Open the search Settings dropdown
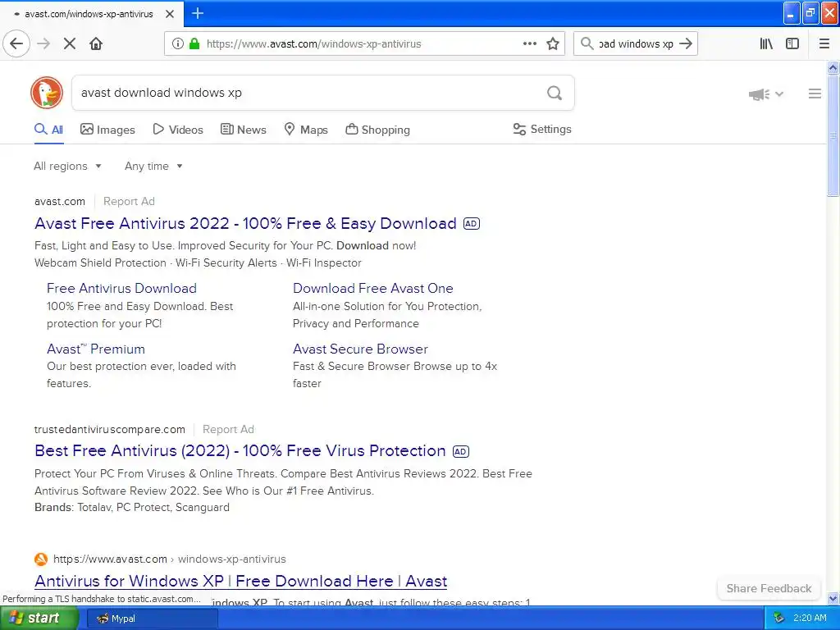The image size is (840, 630). [x=542, y=129]
